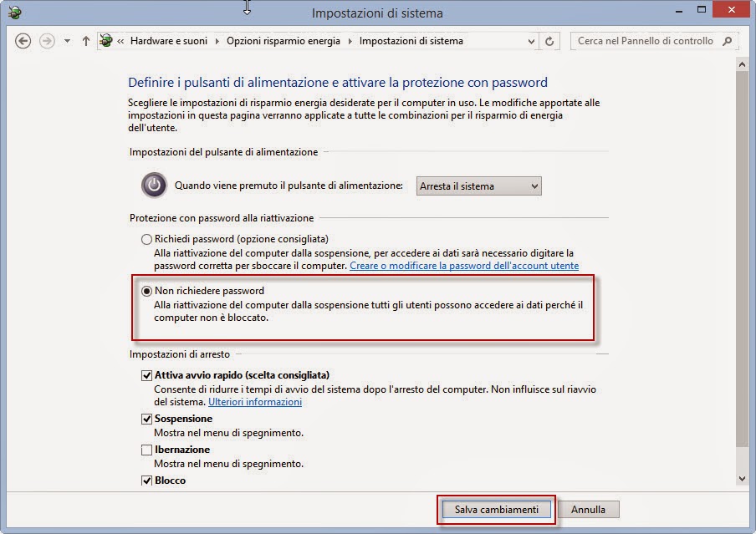Click the search magnifier icon
The height and width of the screenshot is (534, 756).
coord(728,42)
